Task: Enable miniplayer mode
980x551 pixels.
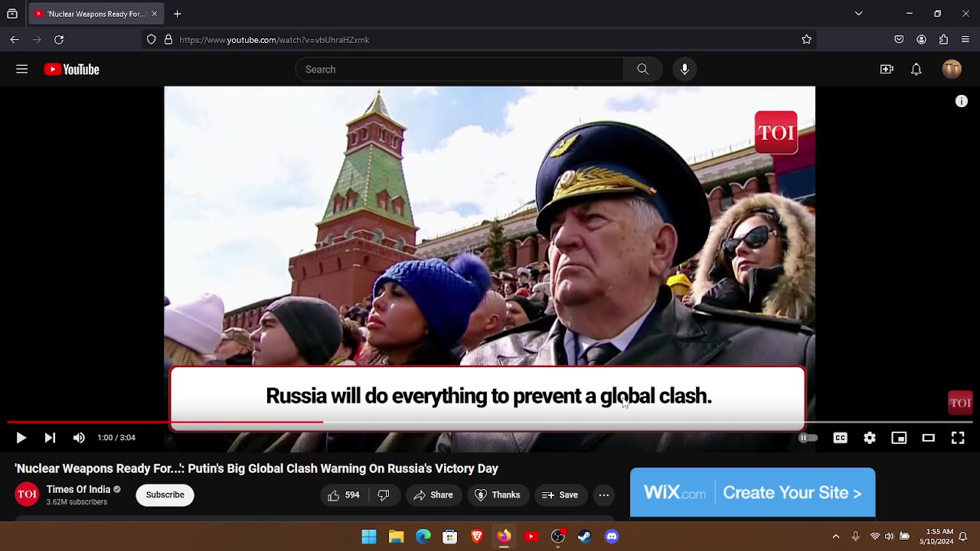Action: (x=899, y=438)
